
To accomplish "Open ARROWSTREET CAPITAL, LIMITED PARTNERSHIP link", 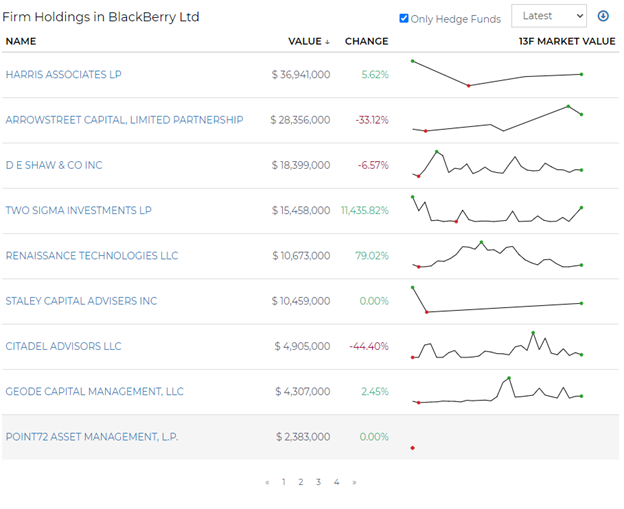I will coord(124,120).
